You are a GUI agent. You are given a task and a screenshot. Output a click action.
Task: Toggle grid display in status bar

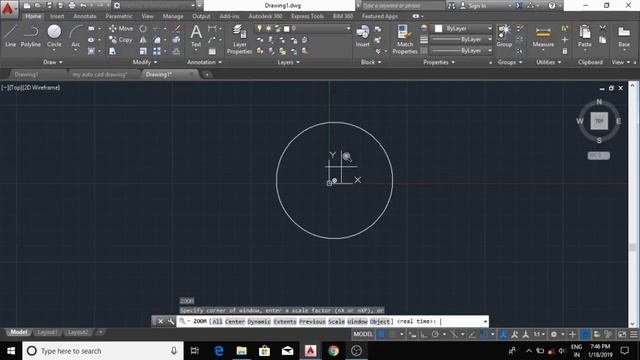[x=381, y=334]
